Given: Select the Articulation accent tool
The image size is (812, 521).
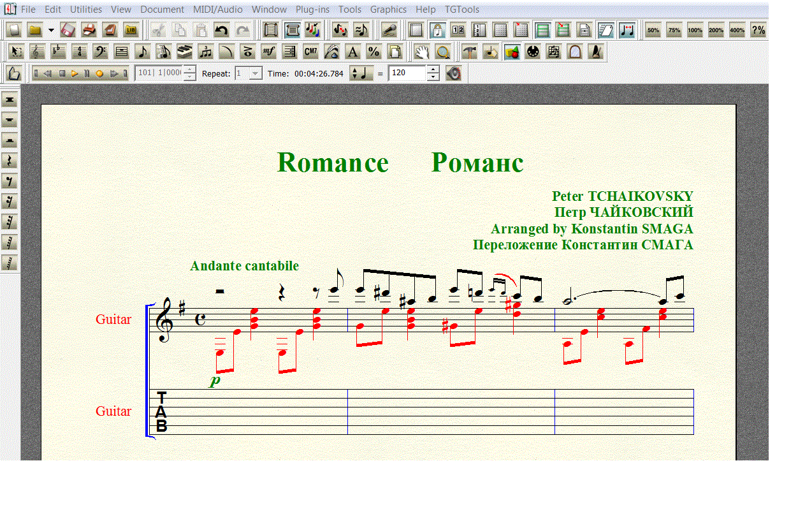Looking at the screenshot, I should 247,52.
